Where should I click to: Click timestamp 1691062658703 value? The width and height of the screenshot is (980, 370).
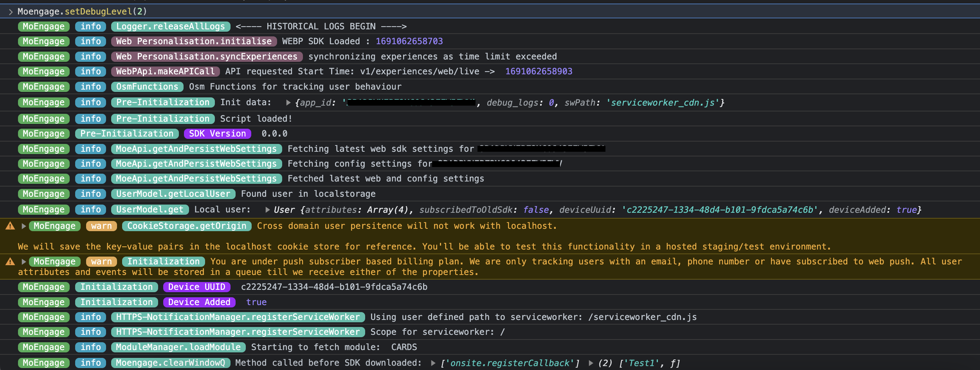[x=409, y=41]
